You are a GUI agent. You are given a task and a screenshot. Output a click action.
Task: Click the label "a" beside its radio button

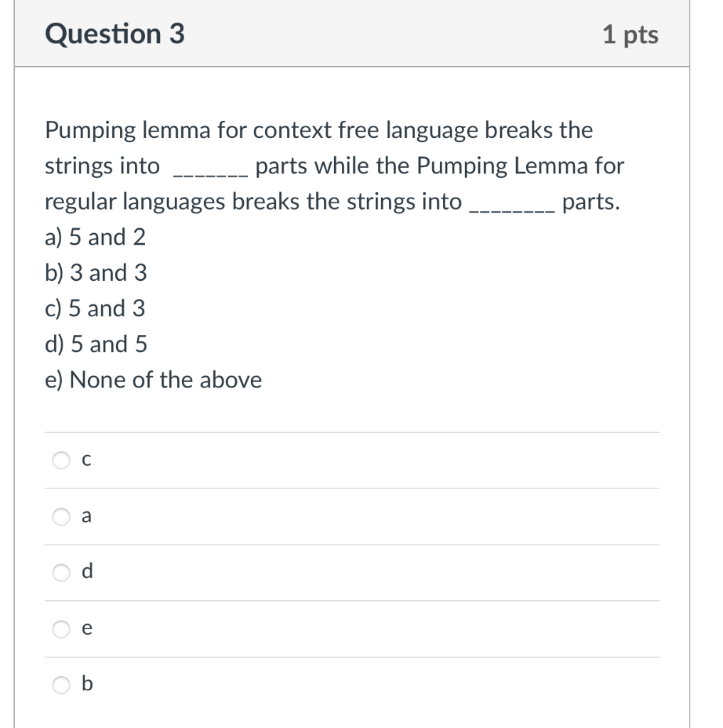[x=86, y=516]
